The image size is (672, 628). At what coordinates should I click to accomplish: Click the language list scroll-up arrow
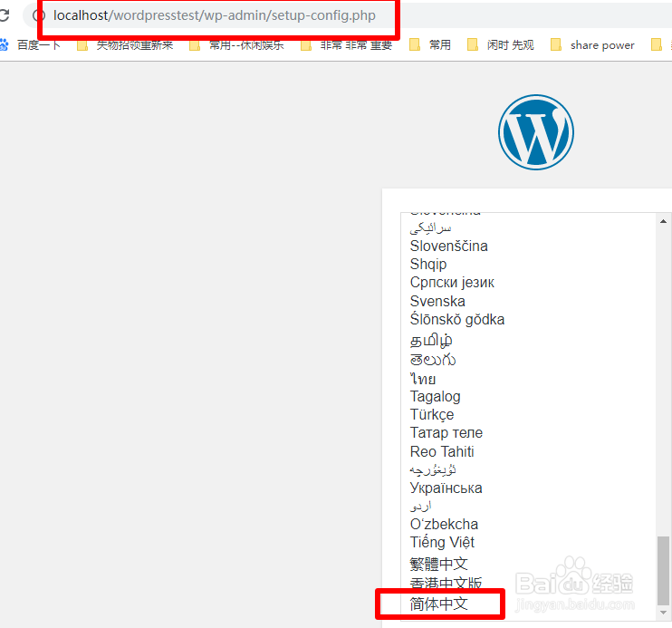663,221
